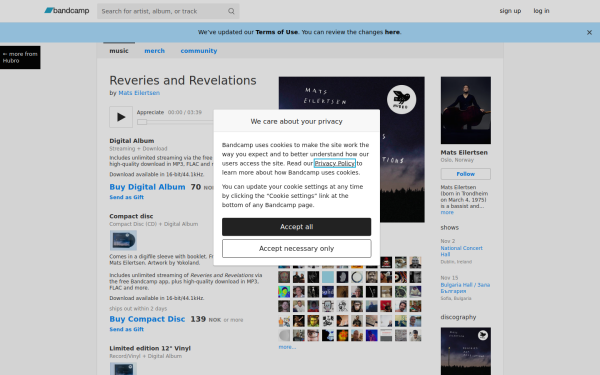Click Buy Digital Album
600x375 pixels.
147,187
